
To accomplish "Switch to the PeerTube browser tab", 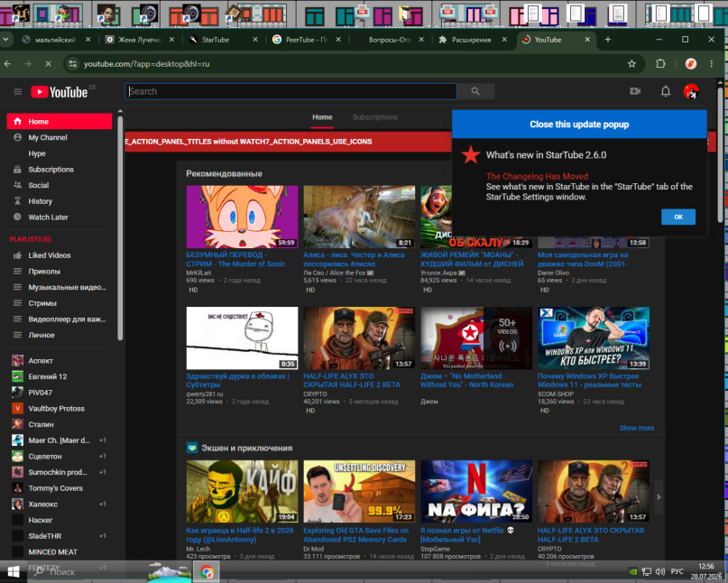I will point(307,40).
